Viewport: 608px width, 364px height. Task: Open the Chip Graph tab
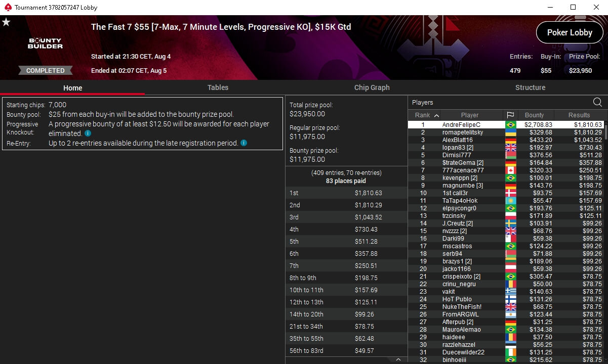click(x=372, y=87)
